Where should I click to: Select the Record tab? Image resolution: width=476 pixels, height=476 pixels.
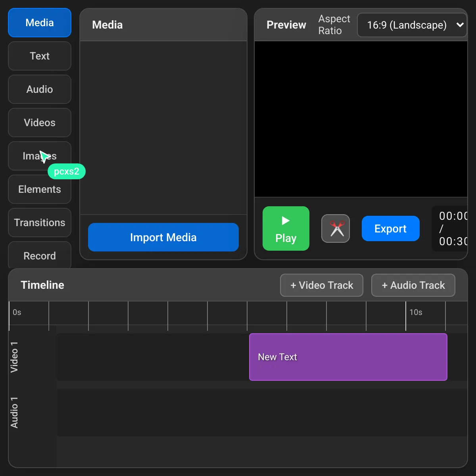coord(40,255)
